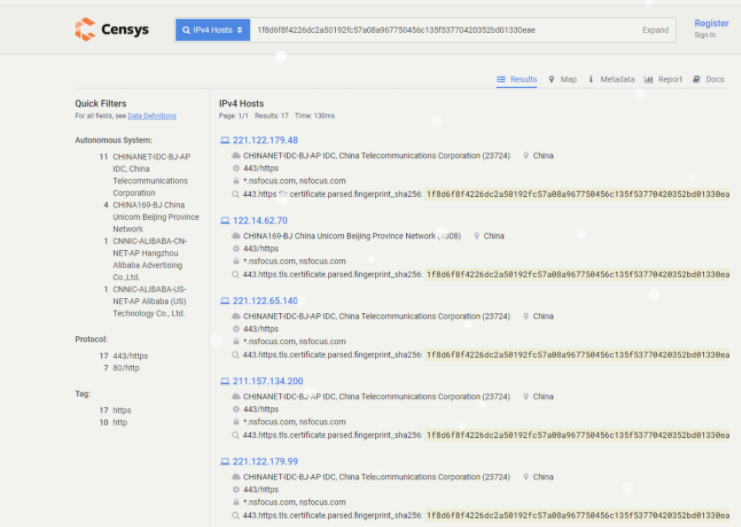
Task: Filter by https tag
Action: pos(122,410)
